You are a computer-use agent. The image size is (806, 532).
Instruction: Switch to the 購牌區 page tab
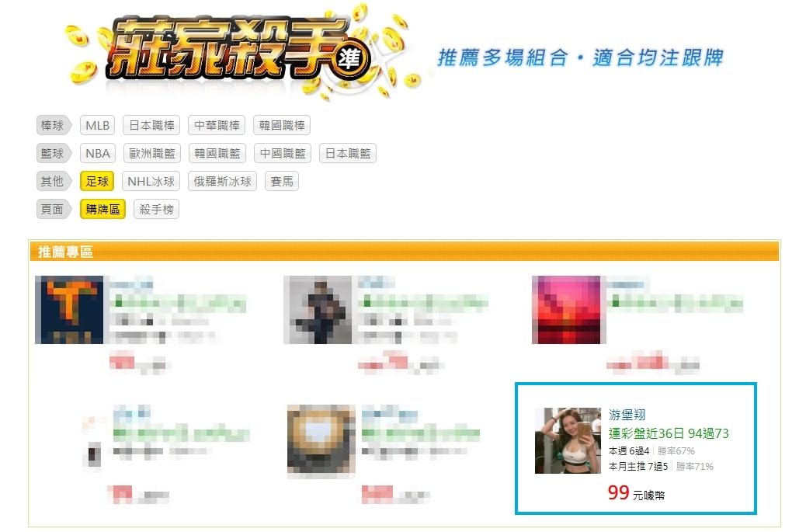click(x=102, y=209)
